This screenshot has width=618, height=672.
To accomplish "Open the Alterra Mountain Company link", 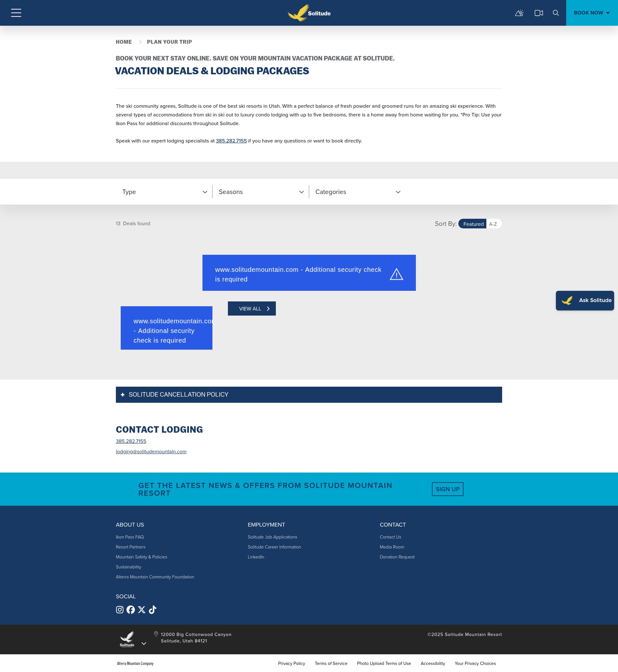I will [x=135, y=664].
